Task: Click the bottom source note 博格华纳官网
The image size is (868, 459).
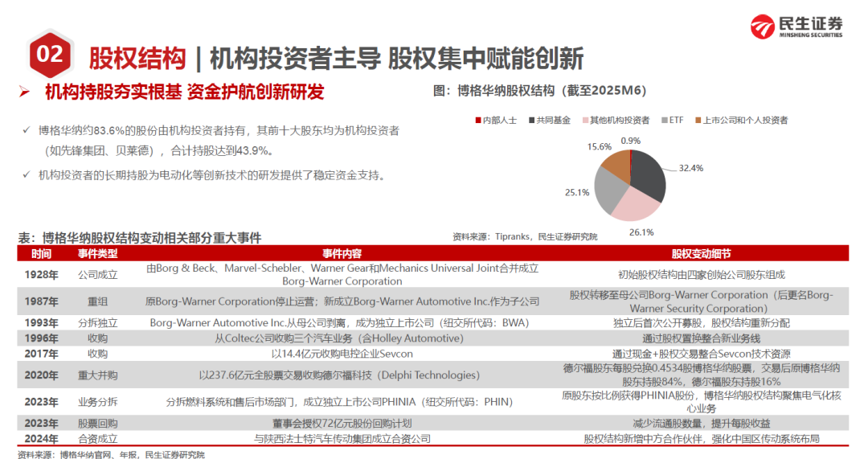Action: [111, 454]
